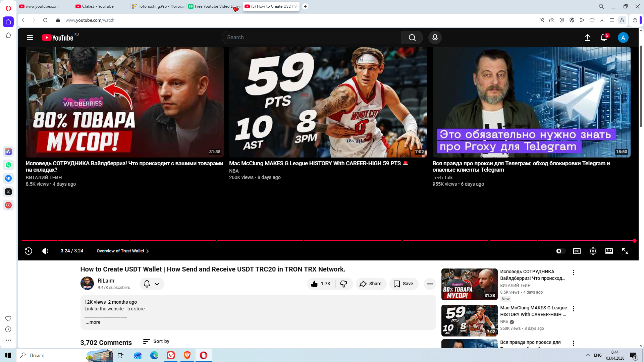644x362 pixels.
Task: Open the YouTube hamburger guide menu
Action: 30,38
